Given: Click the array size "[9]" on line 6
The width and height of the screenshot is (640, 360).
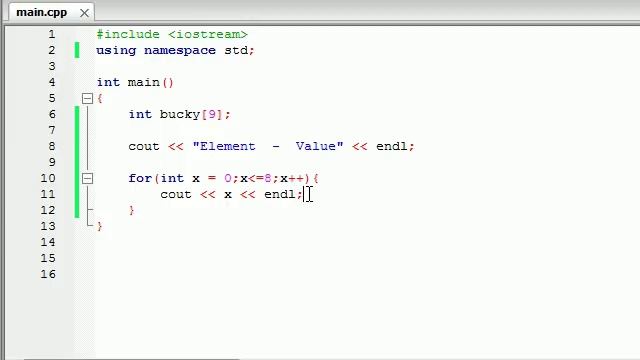Looking at the screenshot, I should click(212, 114).
